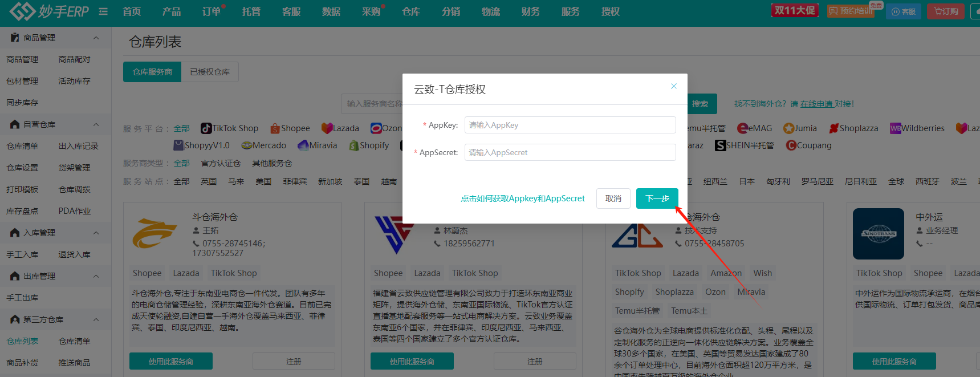Filter service site by 罗马尼亚
This screenshot has height=377, width=980.
pos(818,181)
